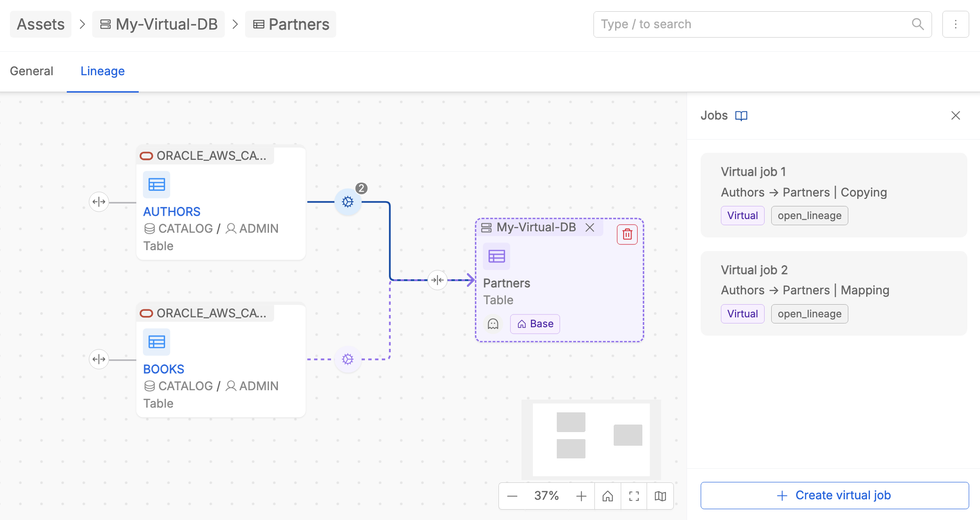Zoom out using the minus control
This screenshot has height=520, width=980.
[x=512, y=496]
